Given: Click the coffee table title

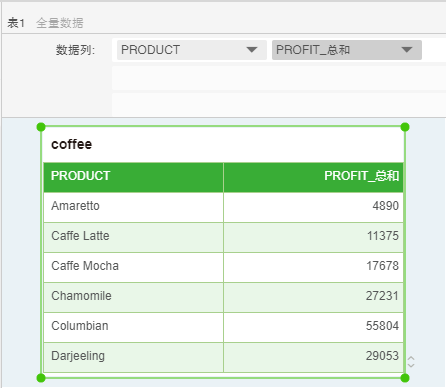Looking at the screenshot, I should (71, 144).
